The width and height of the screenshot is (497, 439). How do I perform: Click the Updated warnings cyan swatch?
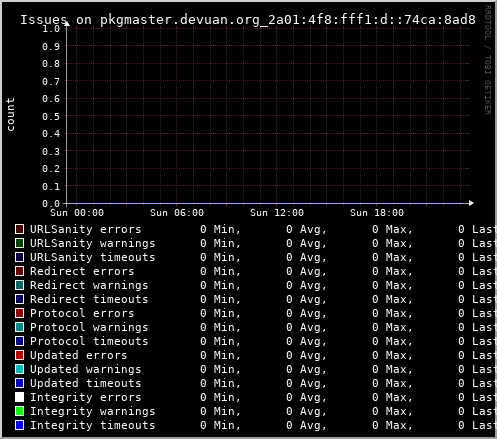(20, 369)
